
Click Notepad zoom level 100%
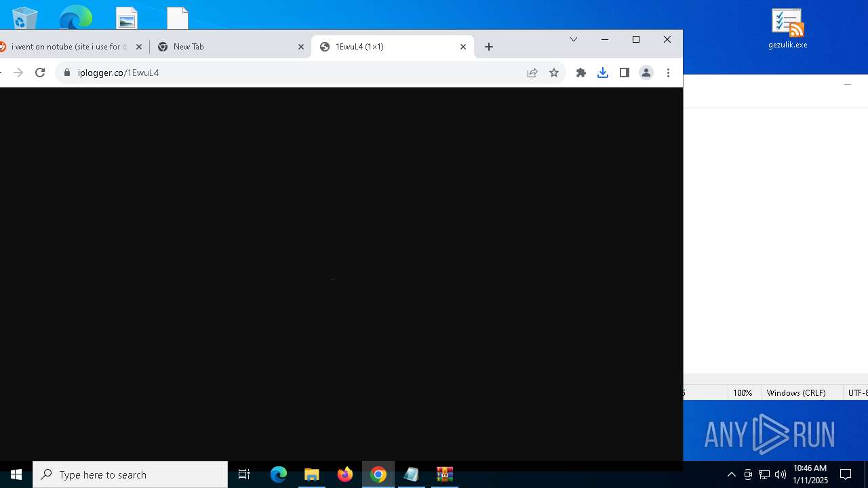coord(743,393)
